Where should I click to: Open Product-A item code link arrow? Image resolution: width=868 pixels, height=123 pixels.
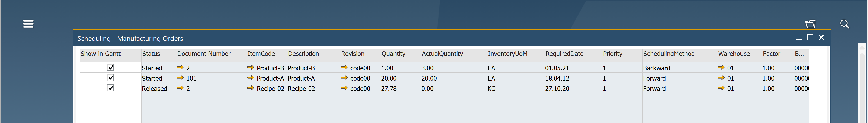tap(250, 78)
